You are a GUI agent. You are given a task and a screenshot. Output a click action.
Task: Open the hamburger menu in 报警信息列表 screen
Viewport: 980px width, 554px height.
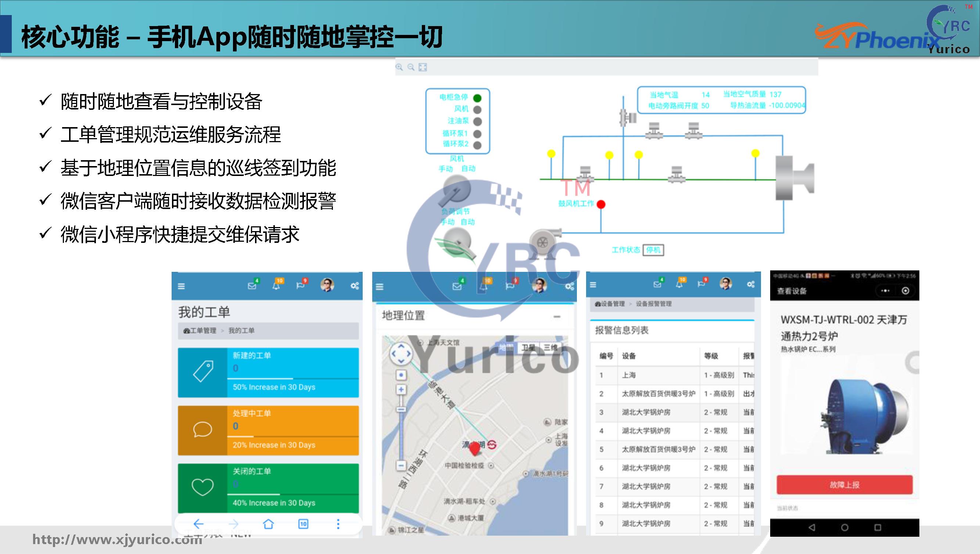(593, 285)
